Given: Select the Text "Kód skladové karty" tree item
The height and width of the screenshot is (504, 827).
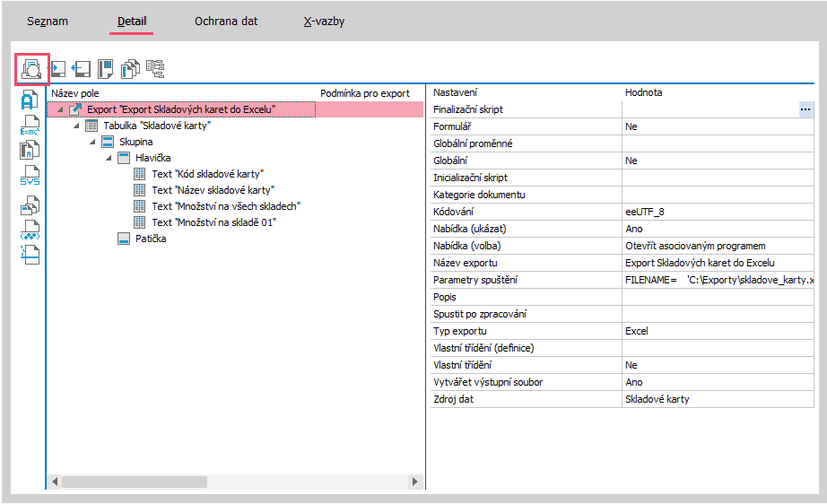Looking at the screenshot, I should (208, 174).
